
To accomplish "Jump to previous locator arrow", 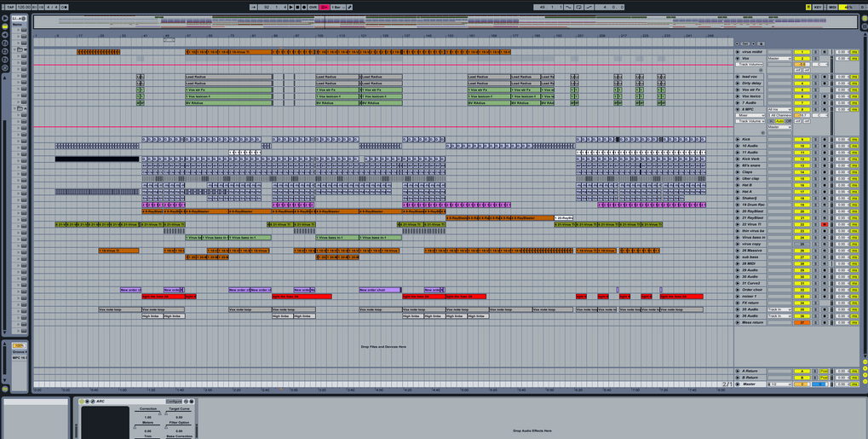I will click(738, 43).
